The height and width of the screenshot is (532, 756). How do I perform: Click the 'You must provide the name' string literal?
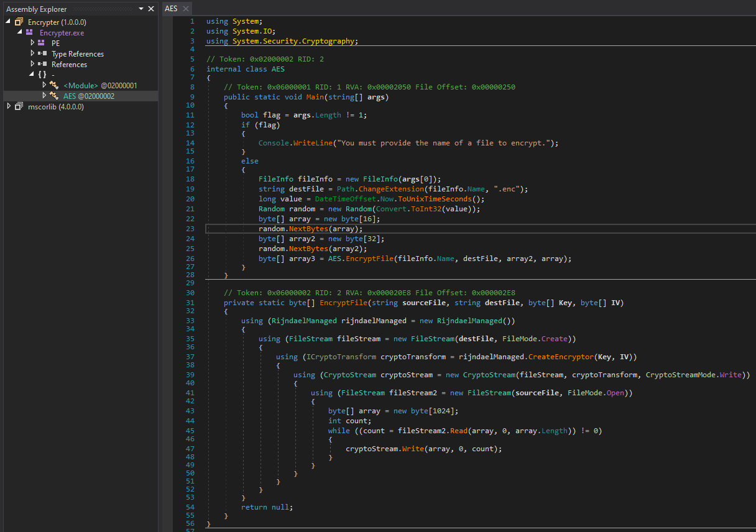click(443, 143)
